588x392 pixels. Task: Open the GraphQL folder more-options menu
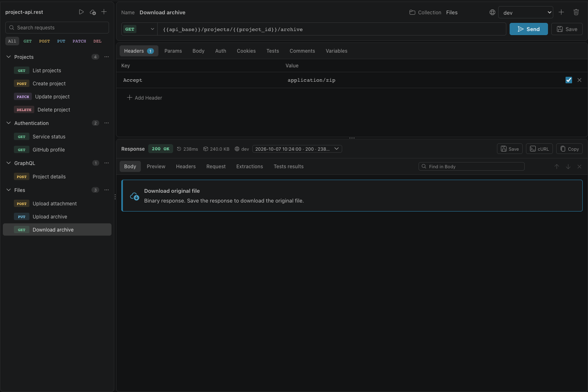[107, 163]
